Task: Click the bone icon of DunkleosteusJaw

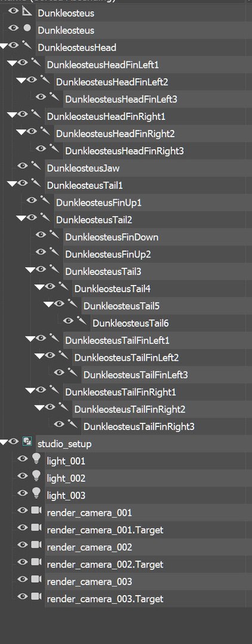Action: point(36,166)
